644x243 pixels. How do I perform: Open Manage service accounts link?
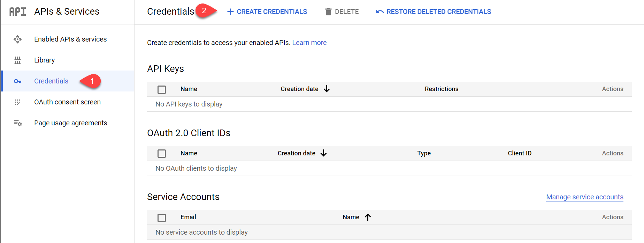[585, 197]
